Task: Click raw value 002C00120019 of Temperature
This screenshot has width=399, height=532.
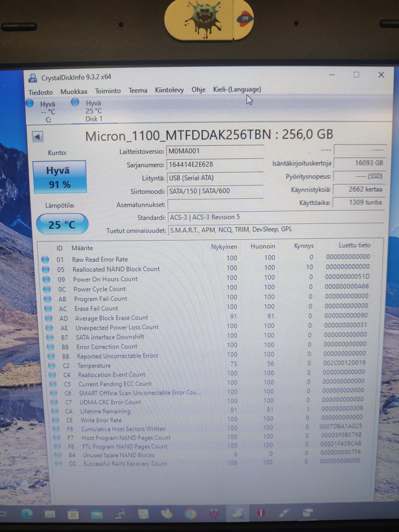Action: 344,363
